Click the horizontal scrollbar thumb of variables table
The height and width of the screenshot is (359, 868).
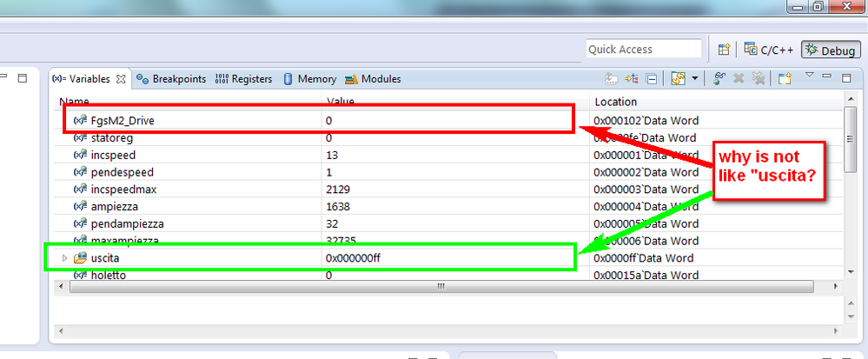441,287
